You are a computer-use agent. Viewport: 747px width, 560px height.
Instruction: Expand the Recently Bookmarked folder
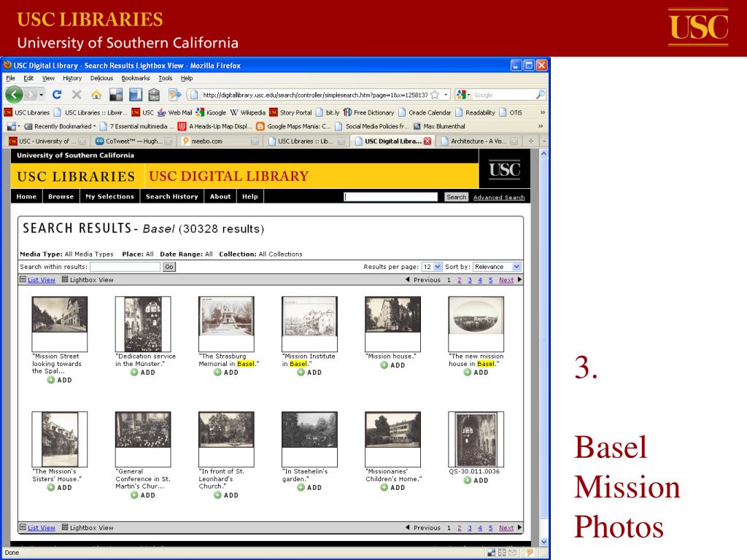point(60,126)
